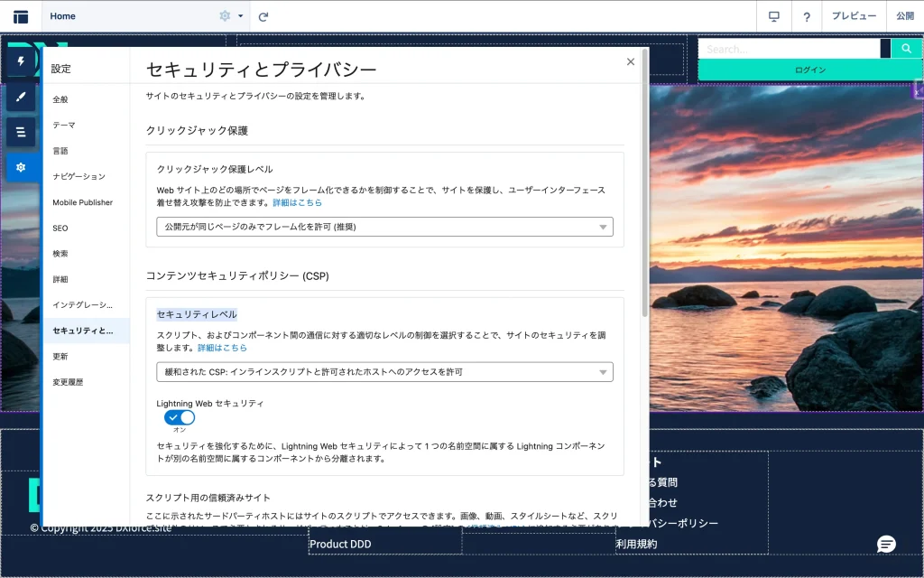Open the Theme paintbrush panel
This screenshot has width=924, height=578.
tap(21, 96)
